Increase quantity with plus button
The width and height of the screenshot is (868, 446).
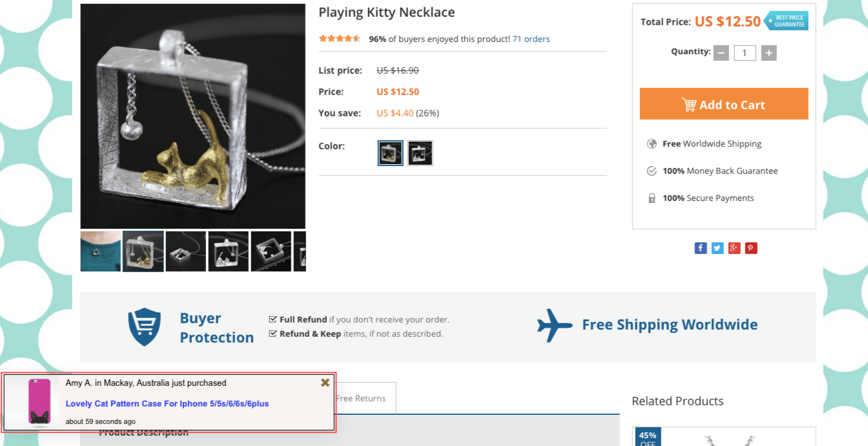pyautogui.click(x=769, y=53)
